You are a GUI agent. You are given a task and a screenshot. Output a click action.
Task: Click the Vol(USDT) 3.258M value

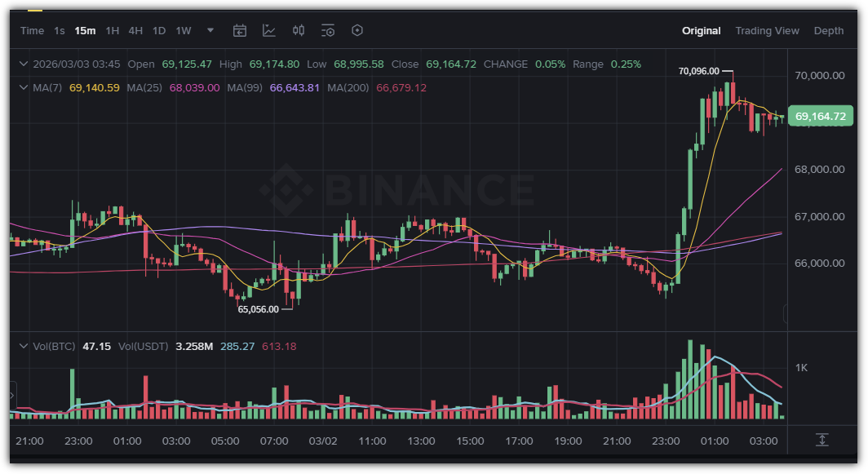(x=194, y=347)
